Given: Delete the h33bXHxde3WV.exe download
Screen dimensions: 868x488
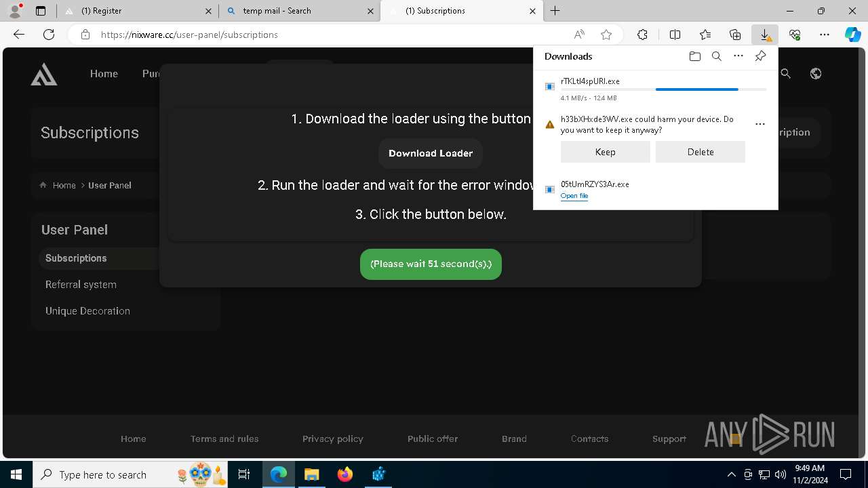Looking at the screenshot, I should [x=700, y=152].
